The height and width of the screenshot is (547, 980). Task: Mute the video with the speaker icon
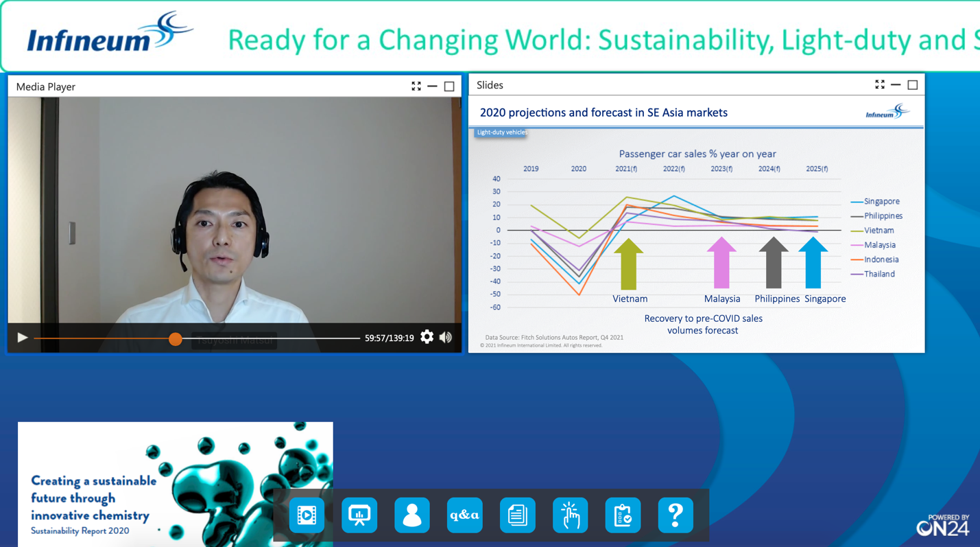tap(446, 337)
